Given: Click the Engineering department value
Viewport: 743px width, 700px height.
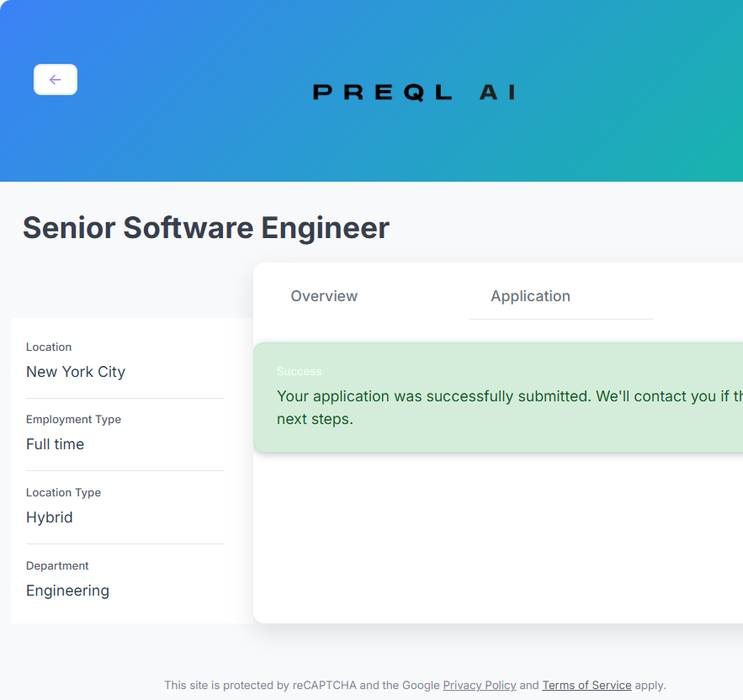Looking at the screenshot, I should (x=67, y=591).
